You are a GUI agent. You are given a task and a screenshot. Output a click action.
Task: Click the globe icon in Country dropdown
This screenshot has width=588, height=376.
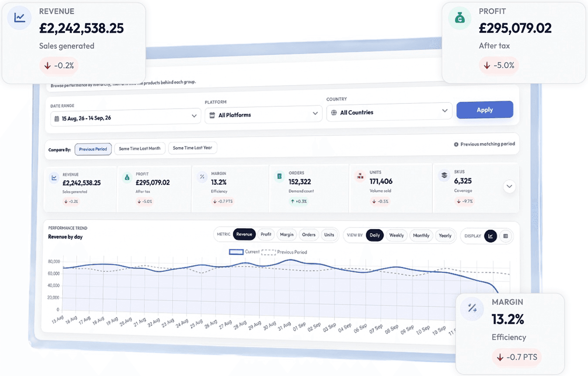334,112
